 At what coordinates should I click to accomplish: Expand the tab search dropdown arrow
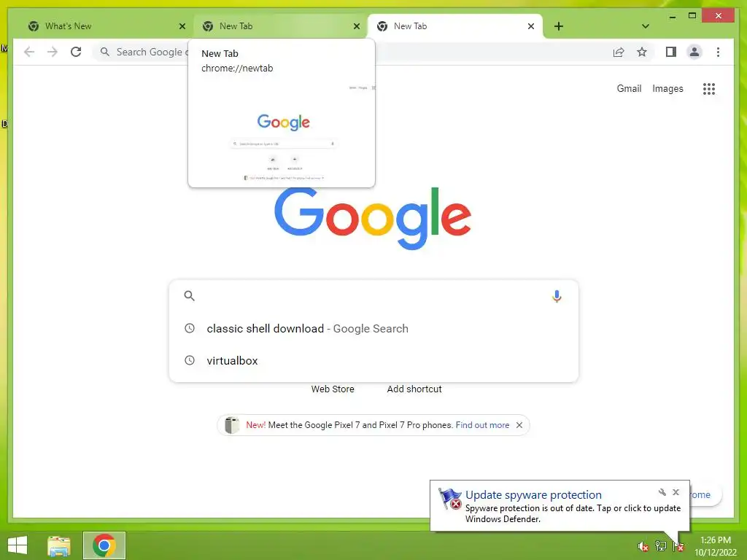646,26
